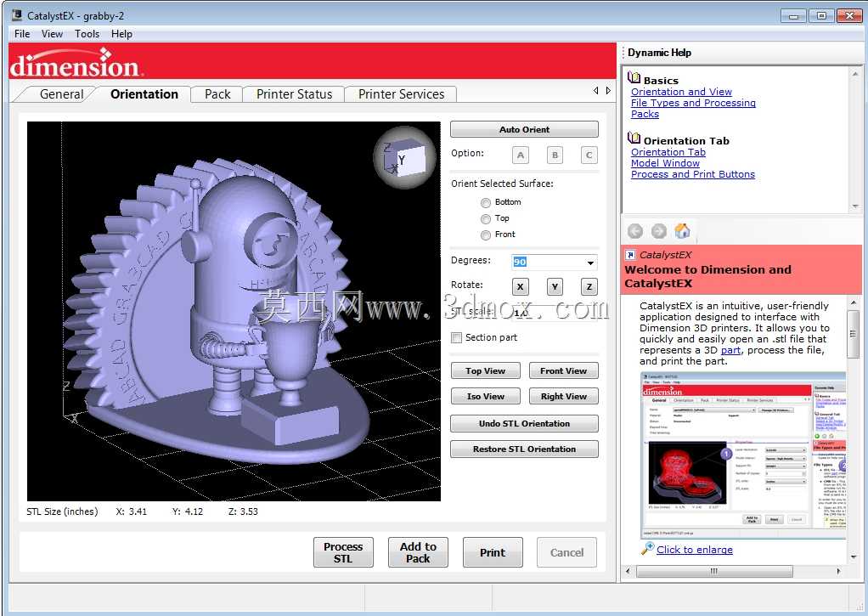Click the 'STL Size (inches)' label
The image size is (868, 616).
coord(63,511)
